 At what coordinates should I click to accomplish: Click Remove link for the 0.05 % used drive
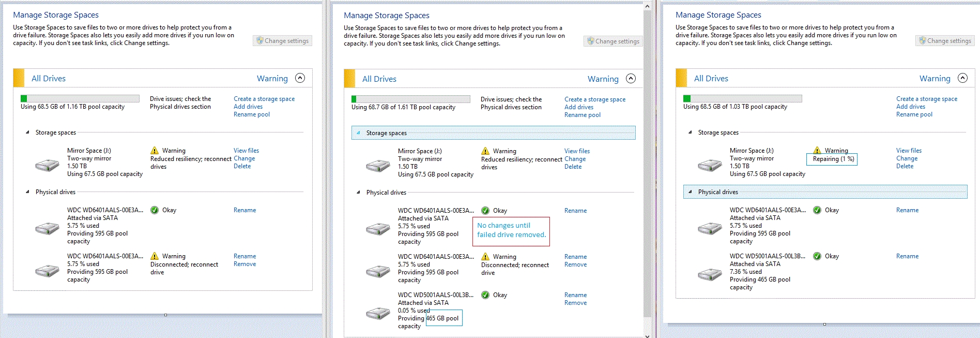coord(575,303)
